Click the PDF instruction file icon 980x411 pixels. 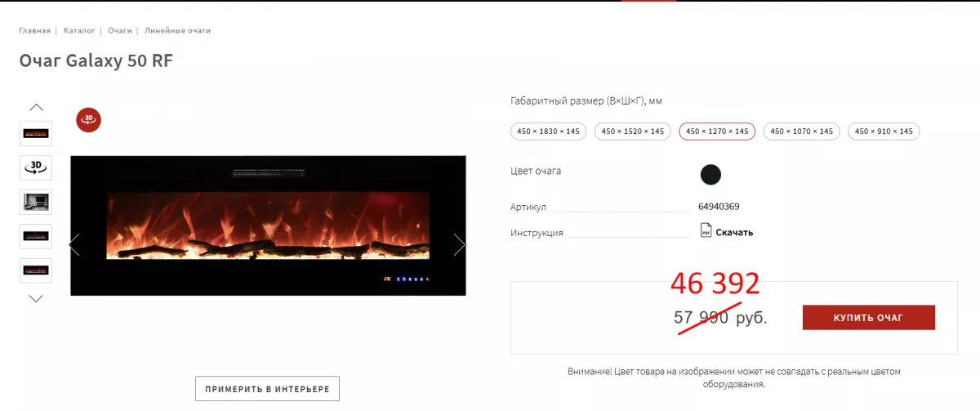(x=706, y=231)
